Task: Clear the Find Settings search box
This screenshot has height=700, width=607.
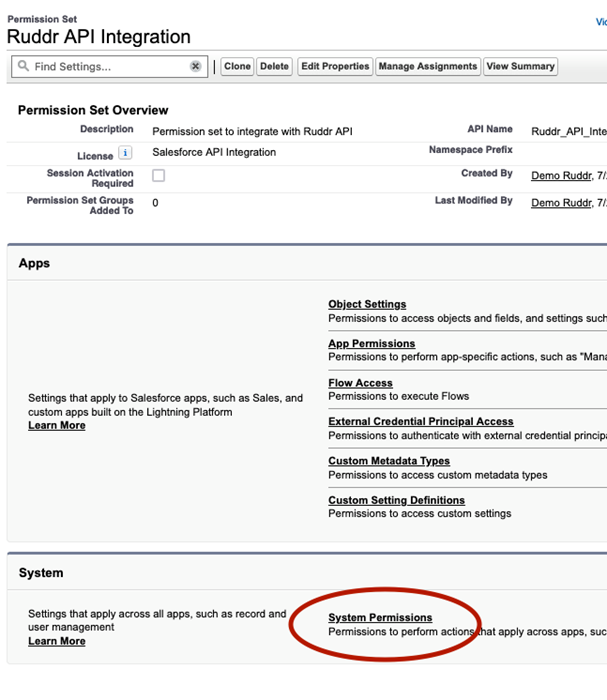Action: tap(195, 67)
